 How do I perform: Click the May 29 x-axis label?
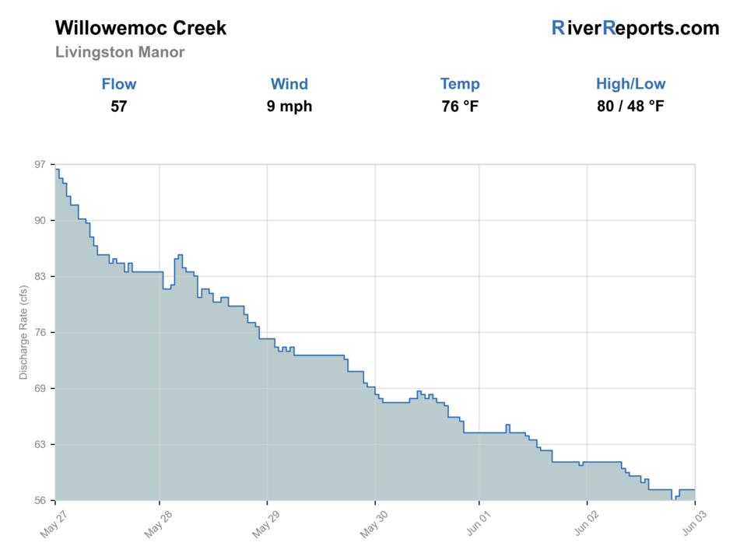point(265,524)
